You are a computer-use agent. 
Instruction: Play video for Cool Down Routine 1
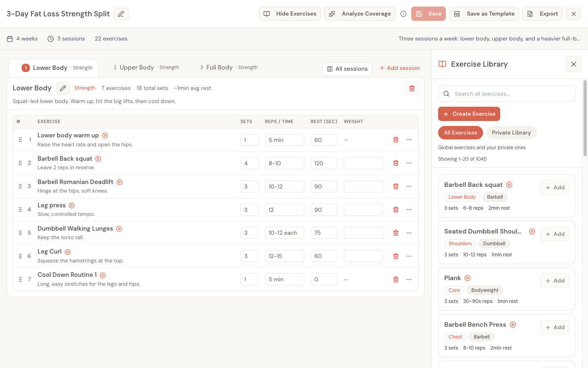(102, 275)
